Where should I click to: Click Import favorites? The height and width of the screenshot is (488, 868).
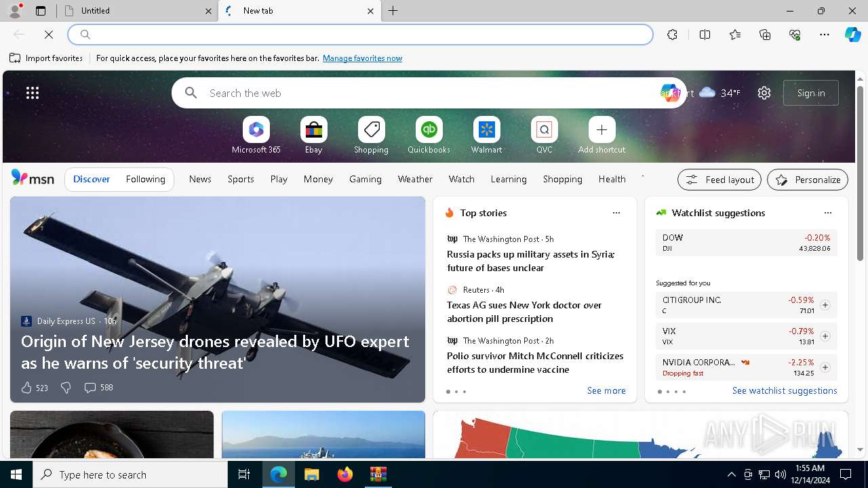click(46, 58)
